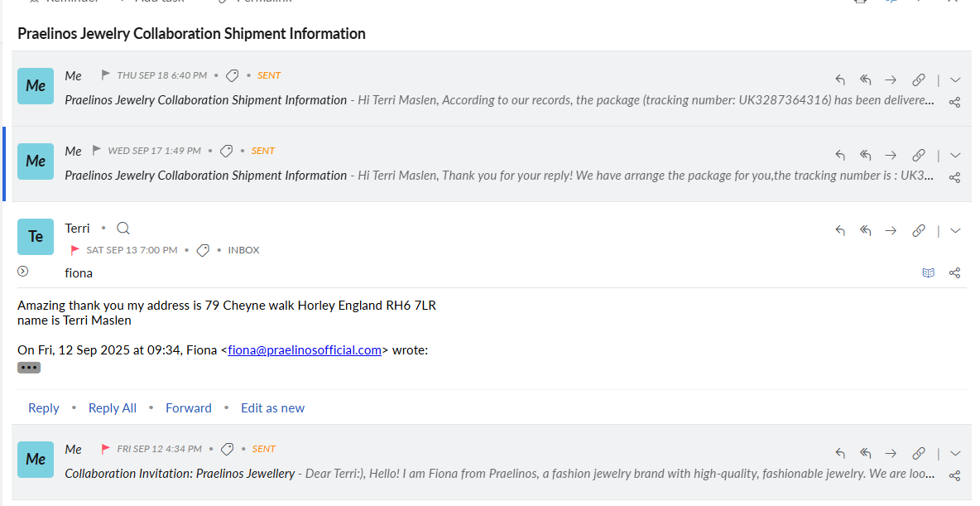Click the tag icon on Terri's Sat Sep 13 email

coord(203,250)
